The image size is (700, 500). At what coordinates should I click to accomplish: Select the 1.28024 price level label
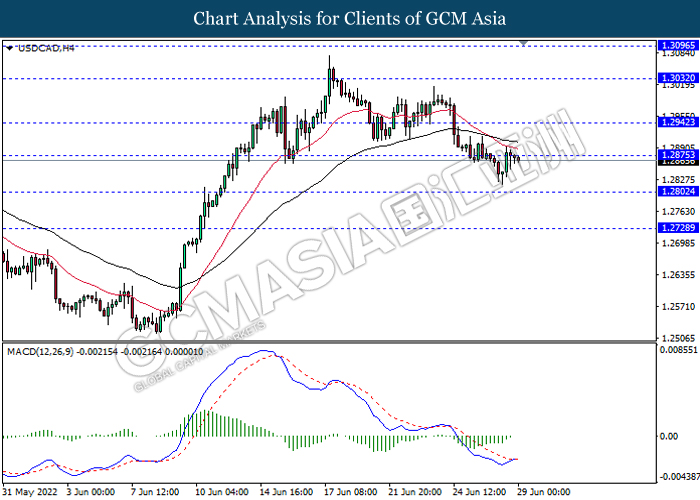point(678,192)
